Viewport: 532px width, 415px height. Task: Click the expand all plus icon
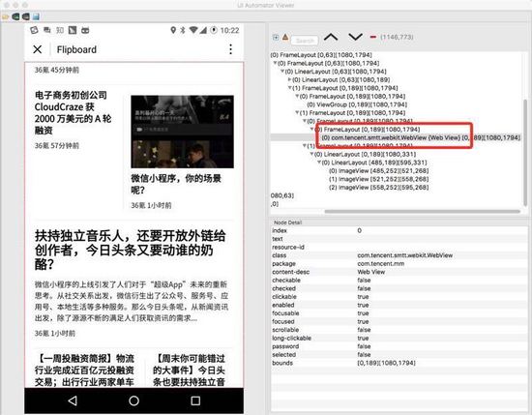tap(276, 38)
